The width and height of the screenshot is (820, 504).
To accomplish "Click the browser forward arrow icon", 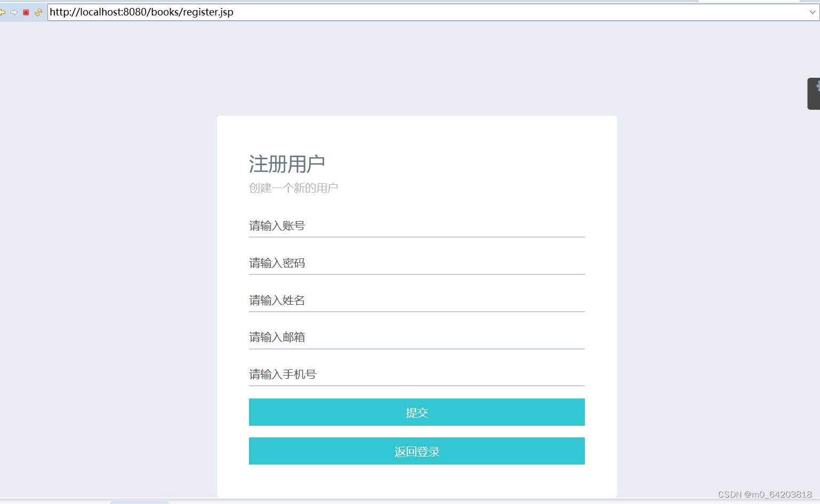I will pos(14,12).
